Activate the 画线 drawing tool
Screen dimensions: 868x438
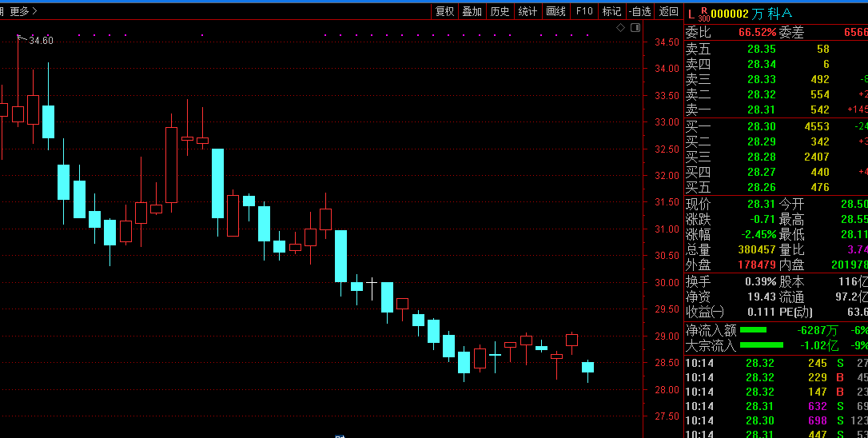tap(555, 11)
